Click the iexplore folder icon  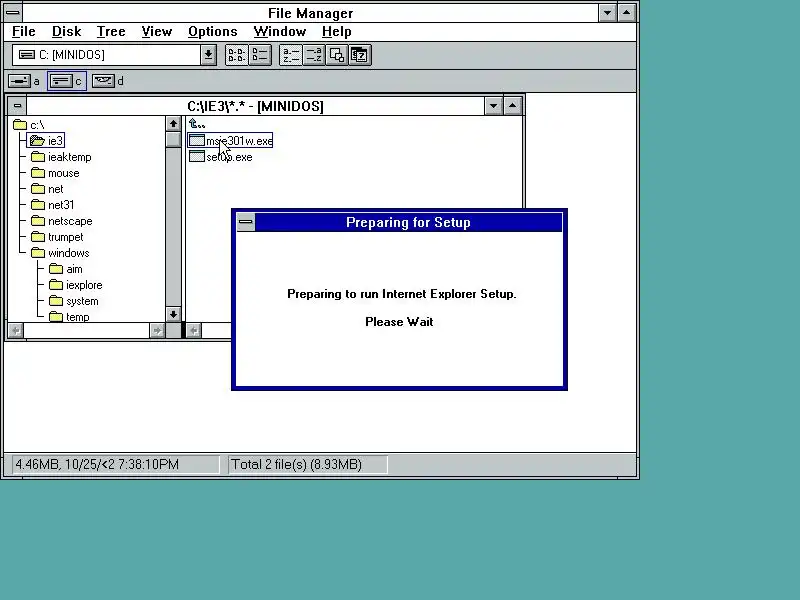56,285
